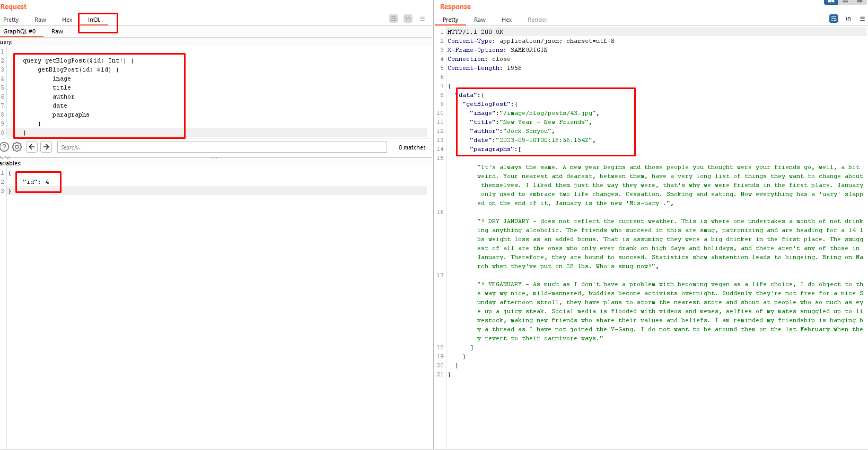Select the Response Hex tab
The width and height of the screenshot is (868, 450).
(507, 20)
